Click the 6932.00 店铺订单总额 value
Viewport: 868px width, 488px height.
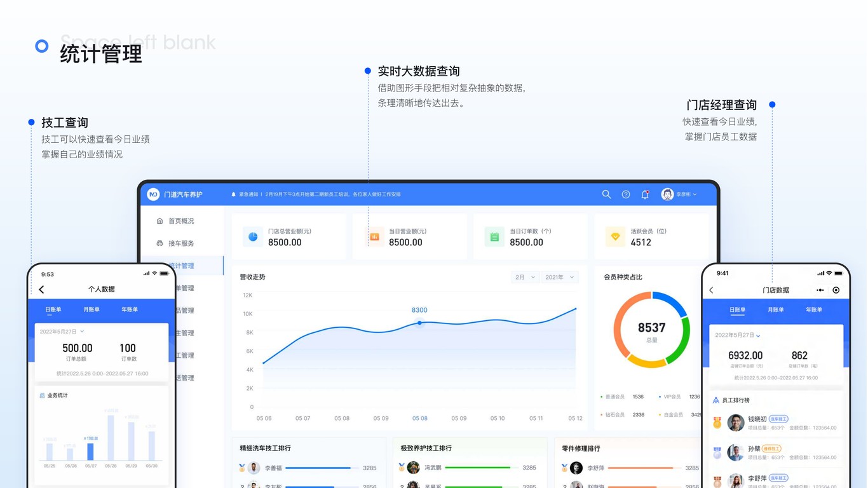(745, 356)
